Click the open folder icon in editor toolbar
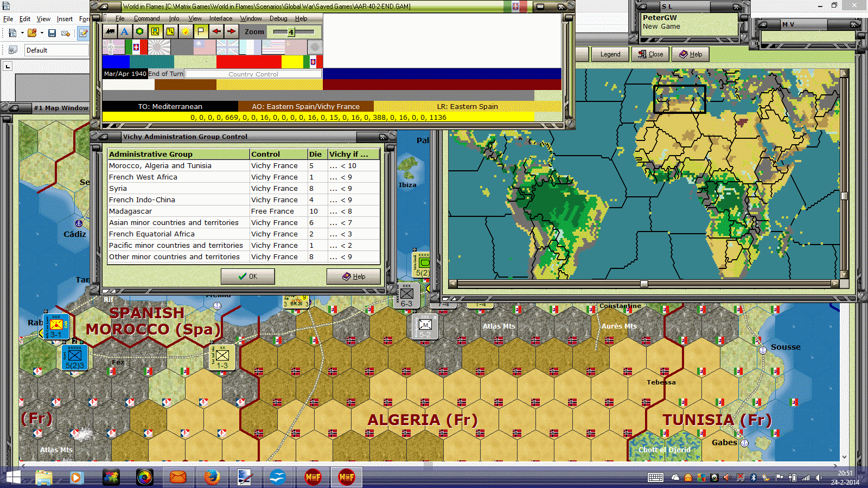The height and width of the screenshot is (488, 868). click(32, 33)
